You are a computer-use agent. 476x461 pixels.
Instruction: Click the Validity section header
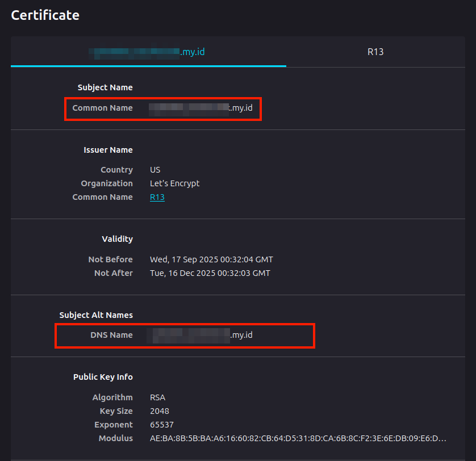pyautogui.click(x=117, y=239)
